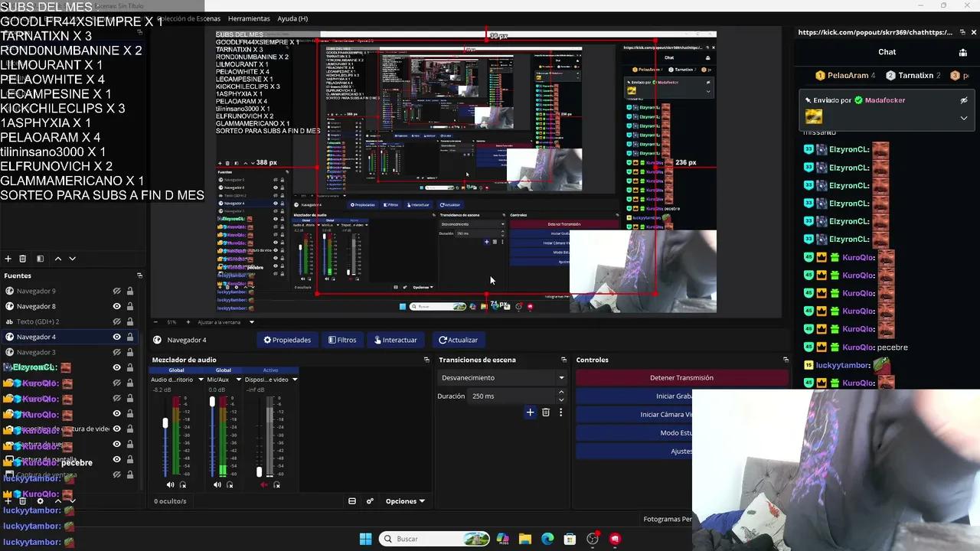Toggle Mic/Aux headphone monitoring icon
This screenshot has width=980, height=551.
pyautogui.click(x=230, y=484)
